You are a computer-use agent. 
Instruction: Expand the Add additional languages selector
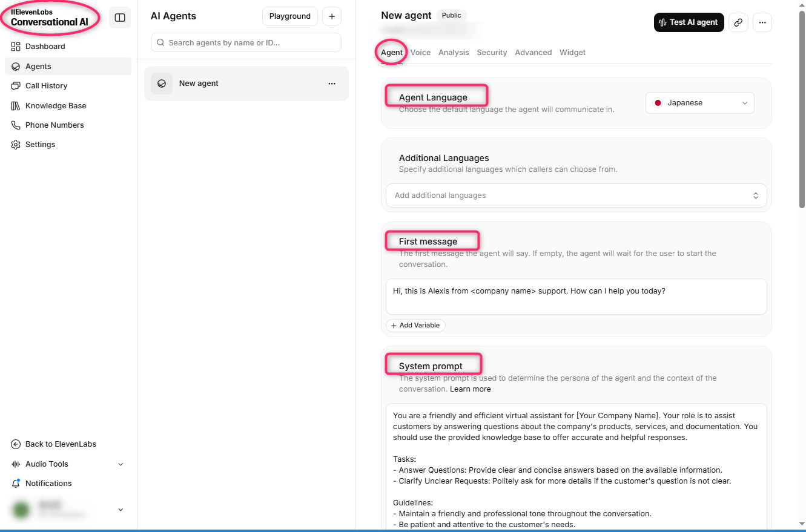click(576, 195)
